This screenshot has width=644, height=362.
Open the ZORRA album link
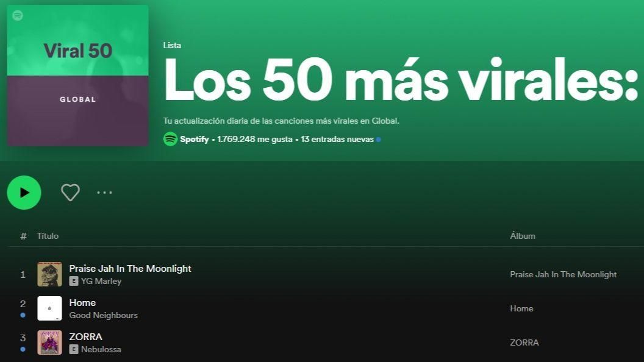(x=524, y=342)
